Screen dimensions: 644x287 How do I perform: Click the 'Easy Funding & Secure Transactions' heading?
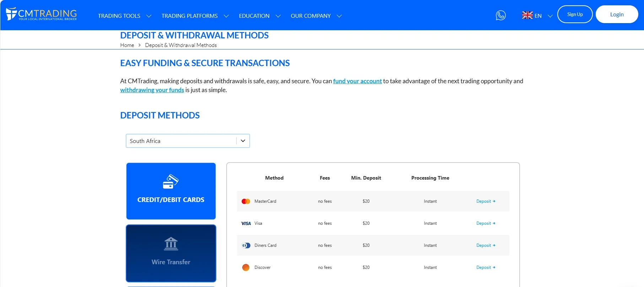click(x=205, y=63)
